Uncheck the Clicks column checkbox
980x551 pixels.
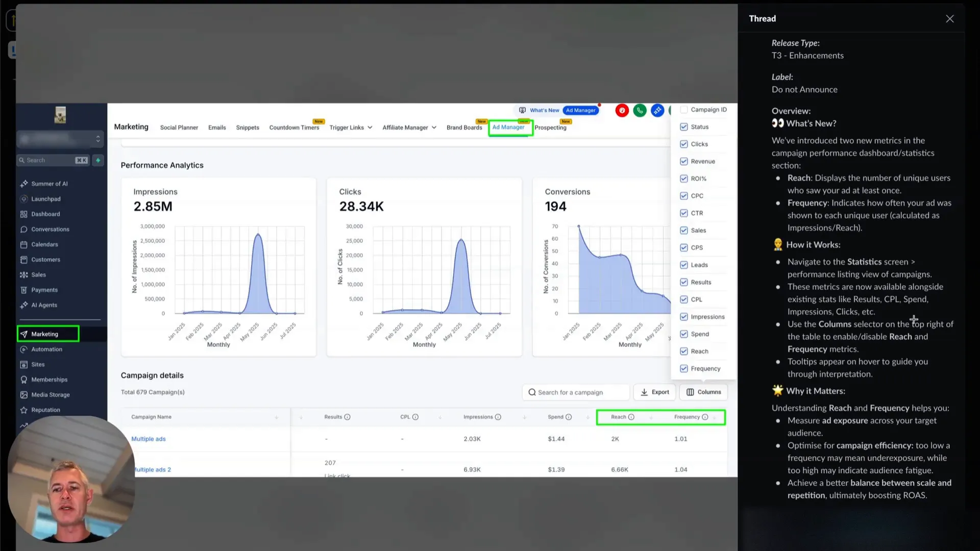point(683,144)
